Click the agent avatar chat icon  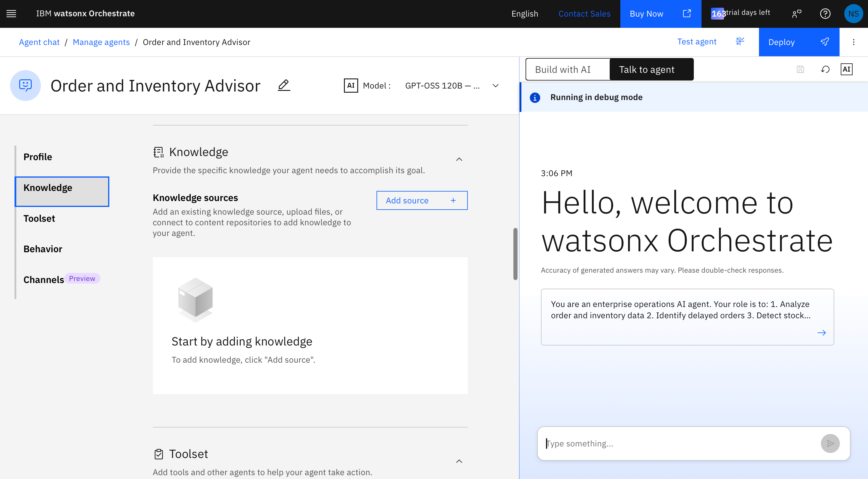click(25, 86)
